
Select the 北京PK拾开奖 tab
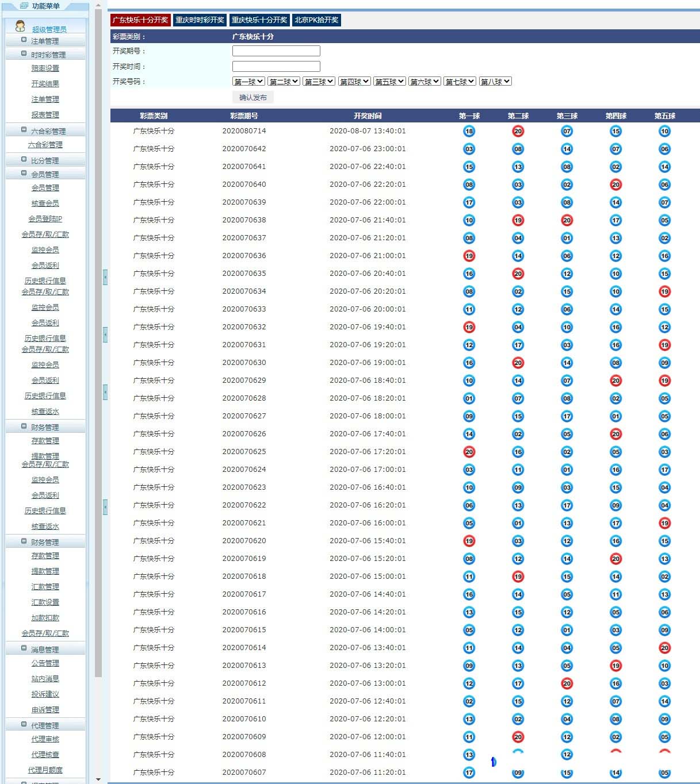pos(316,20)
